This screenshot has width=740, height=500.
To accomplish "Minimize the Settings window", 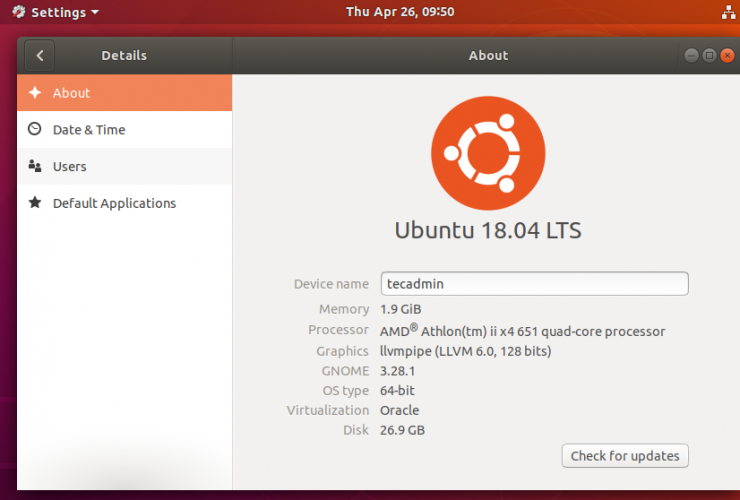I will (x=692, y=56).
